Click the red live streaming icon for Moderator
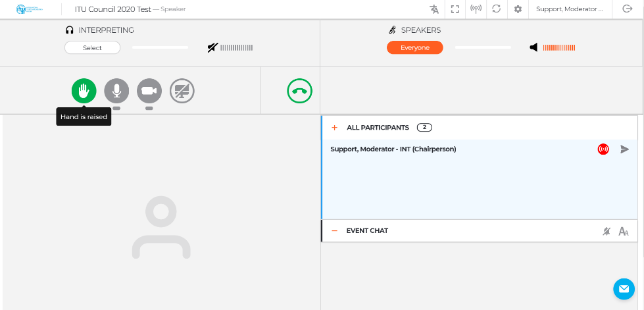Screen dimensions: 644x310 point(603,149)
